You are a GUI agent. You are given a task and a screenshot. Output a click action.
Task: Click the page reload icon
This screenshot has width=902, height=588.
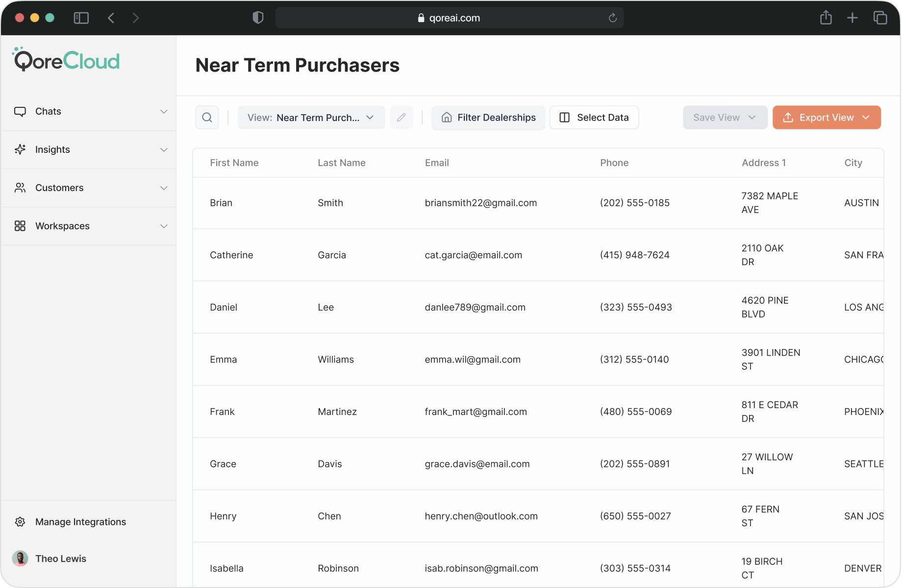[612, 18]
